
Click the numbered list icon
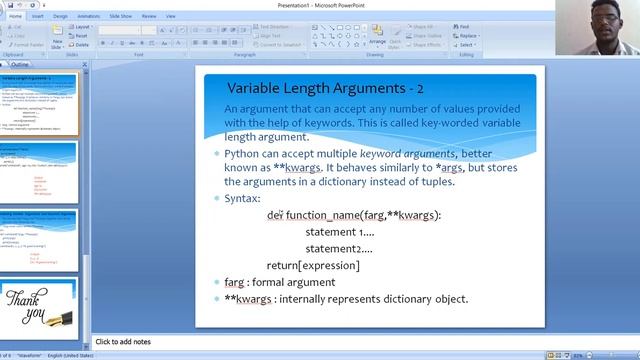pyautogui.click(x=209, y=30)
